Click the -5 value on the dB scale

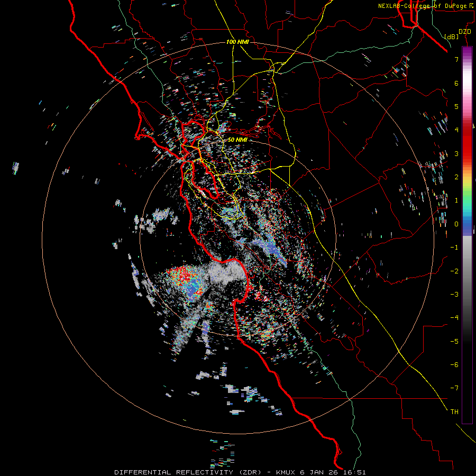[x=454, y=342]
